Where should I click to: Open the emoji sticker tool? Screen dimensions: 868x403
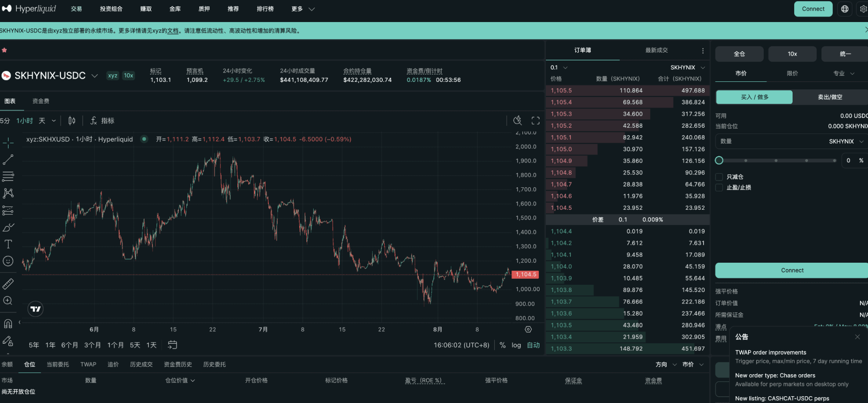[x=8, y=261]
